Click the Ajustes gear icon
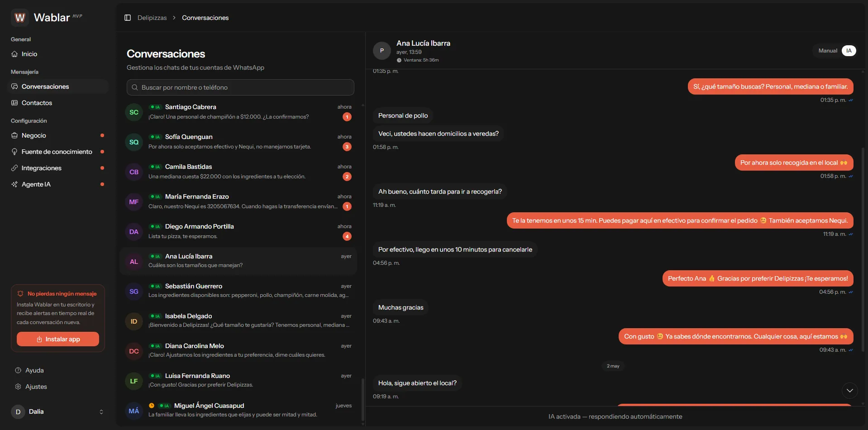Screen dimensions: 868x430 click(x=18, y=387)
